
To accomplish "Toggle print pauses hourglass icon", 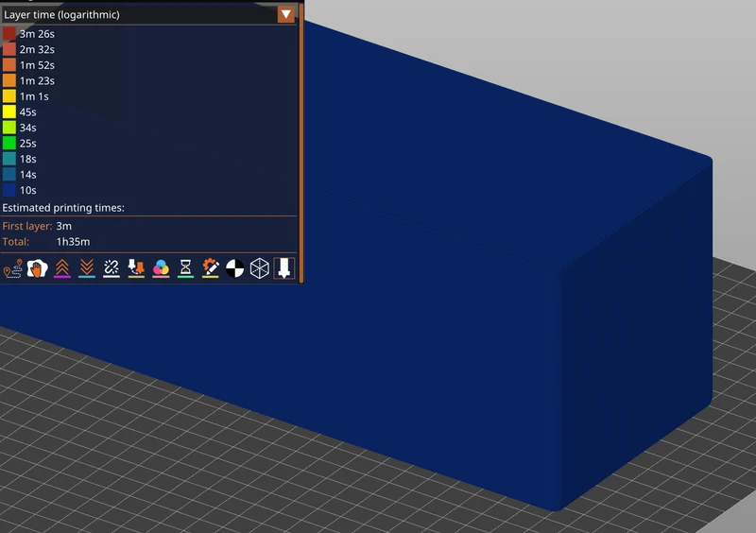I will [x=185, y=268].
